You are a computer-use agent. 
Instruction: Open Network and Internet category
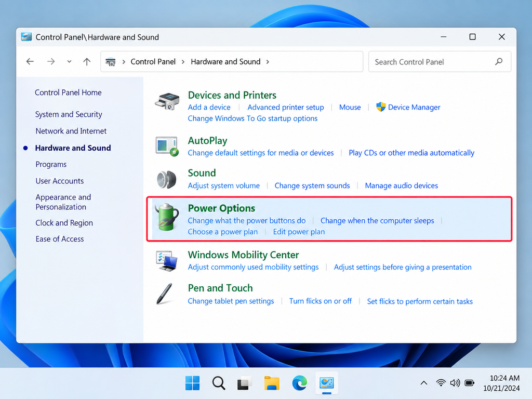click(x=71, y=131)
